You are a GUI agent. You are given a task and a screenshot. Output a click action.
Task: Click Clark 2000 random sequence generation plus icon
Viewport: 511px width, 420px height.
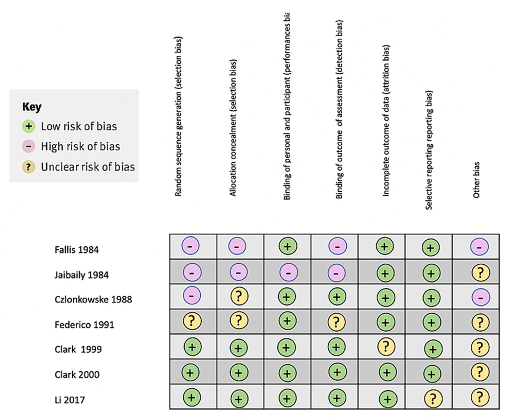tap(190, 373)
